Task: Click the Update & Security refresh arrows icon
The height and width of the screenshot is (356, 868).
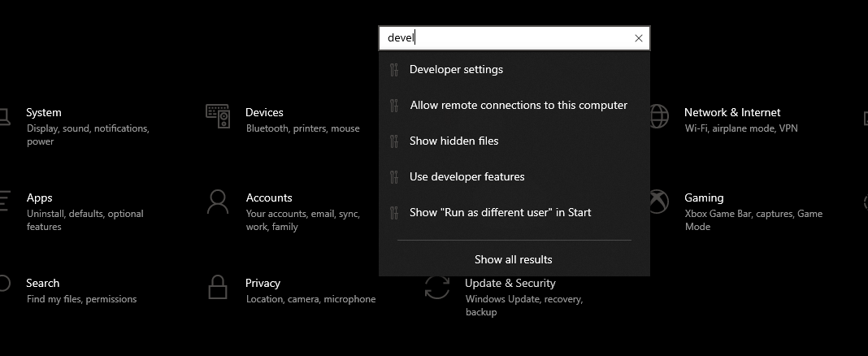Action: (x=436, y=288)
